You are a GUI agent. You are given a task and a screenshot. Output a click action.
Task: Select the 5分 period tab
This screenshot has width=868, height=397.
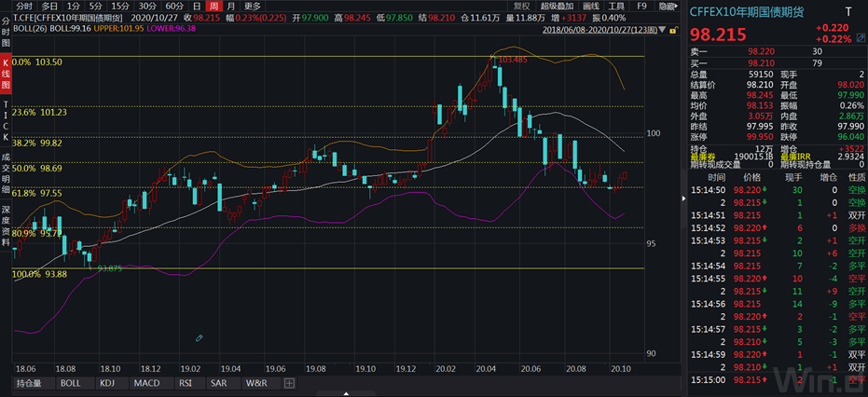pos(96,7)
